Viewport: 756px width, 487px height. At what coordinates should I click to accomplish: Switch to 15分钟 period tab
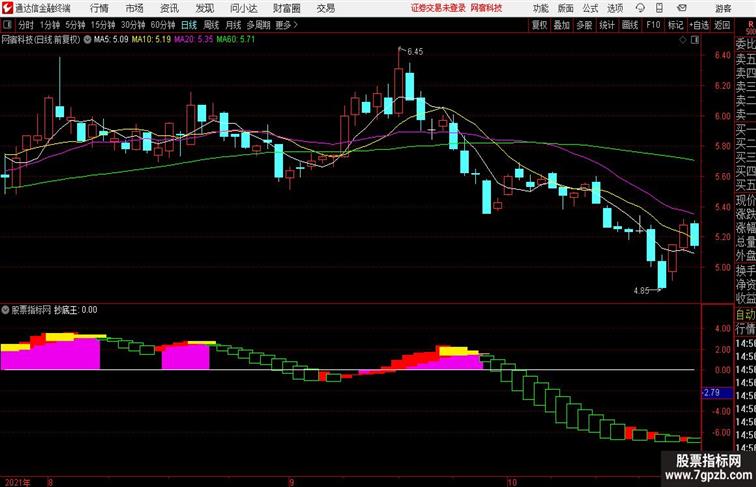tap(103, 25)
